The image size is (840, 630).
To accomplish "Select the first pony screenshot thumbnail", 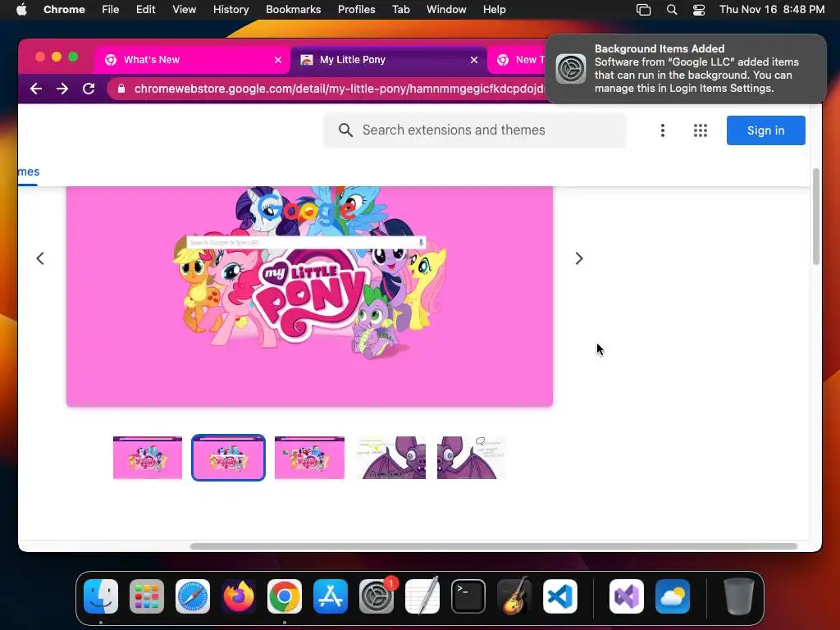I will [148, 458].
